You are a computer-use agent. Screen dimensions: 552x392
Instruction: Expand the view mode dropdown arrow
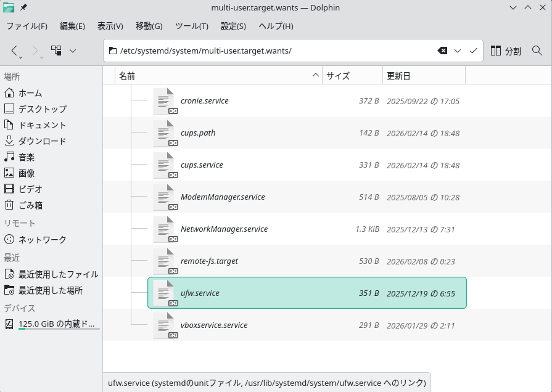(x=73, y=51)
